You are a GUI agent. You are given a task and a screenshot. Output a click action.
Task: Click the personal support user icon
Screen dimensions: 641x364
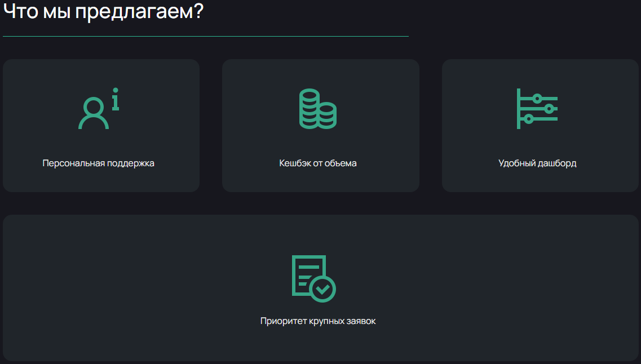(99, 108)
